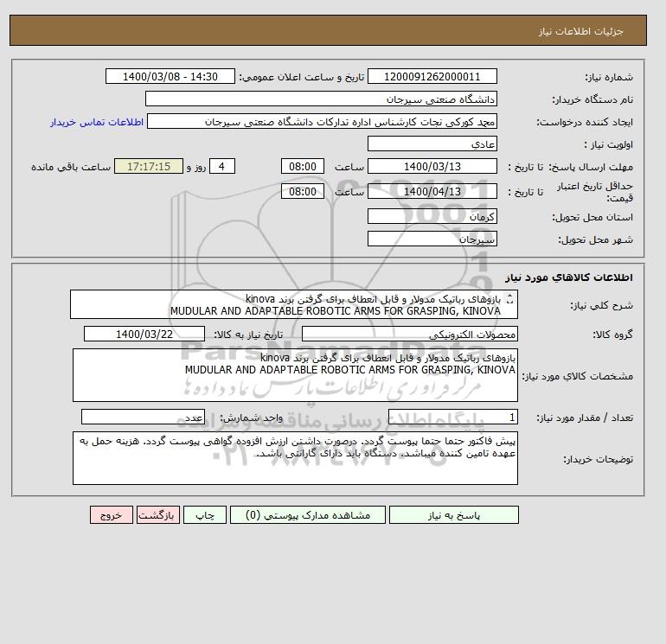Click the delivery province field کرمان
The image size is (666, 644).
pyautogui.click(x=432, y=216)
